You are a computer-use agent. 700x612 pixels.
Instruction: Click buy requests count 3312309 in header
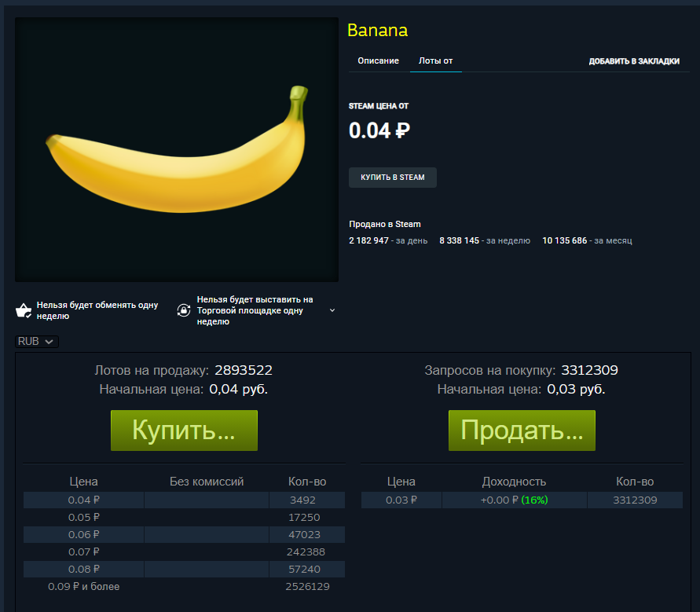tap(589, 371)
